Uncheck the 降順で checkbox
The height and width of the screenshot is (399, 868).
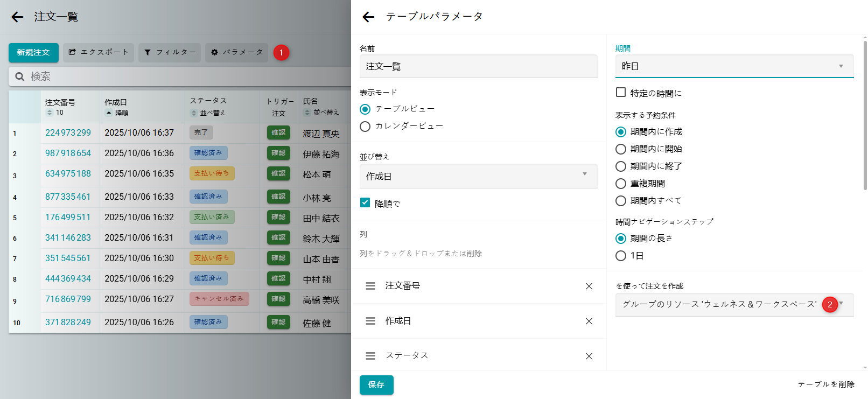365,203
